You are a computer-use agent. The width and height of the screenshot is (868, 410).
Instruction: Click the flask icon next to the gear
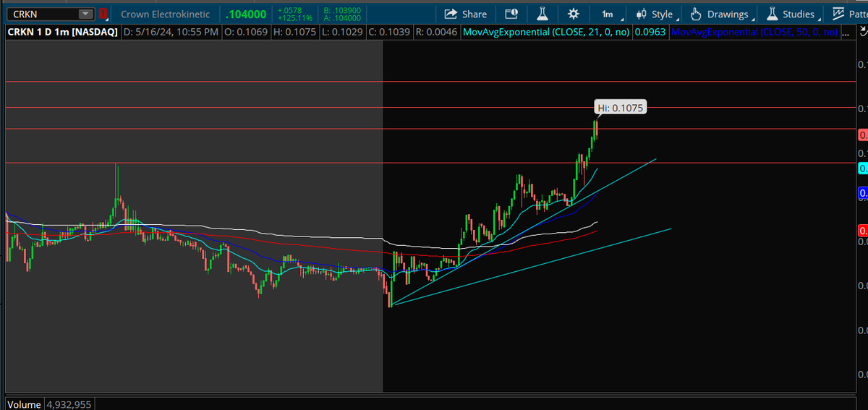tap(542, 14)
